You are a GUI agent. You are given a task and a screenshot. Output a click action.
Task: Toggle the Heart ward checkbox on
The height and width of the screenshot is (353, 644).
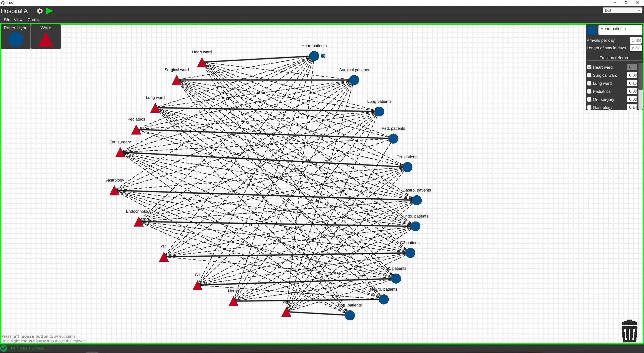pyautogui.click(x=589, y=67)
